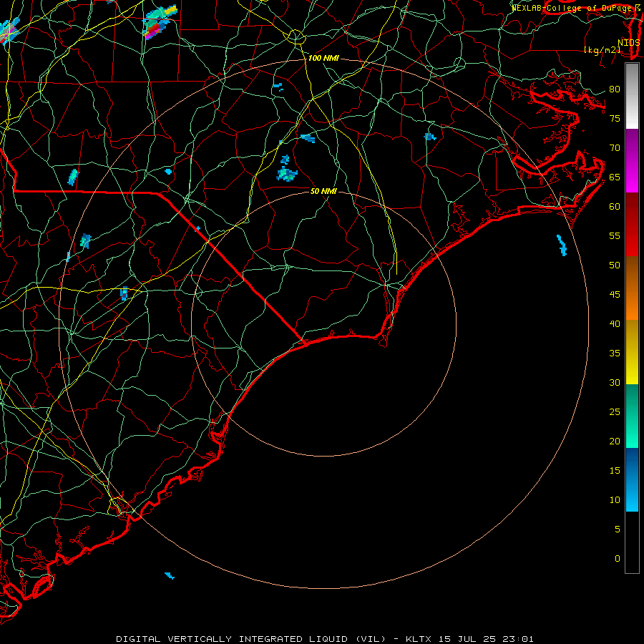This screenshot has height=644, width=644.
Task: Click the "10" value on the color scale
Action: [x=615, y=499]
